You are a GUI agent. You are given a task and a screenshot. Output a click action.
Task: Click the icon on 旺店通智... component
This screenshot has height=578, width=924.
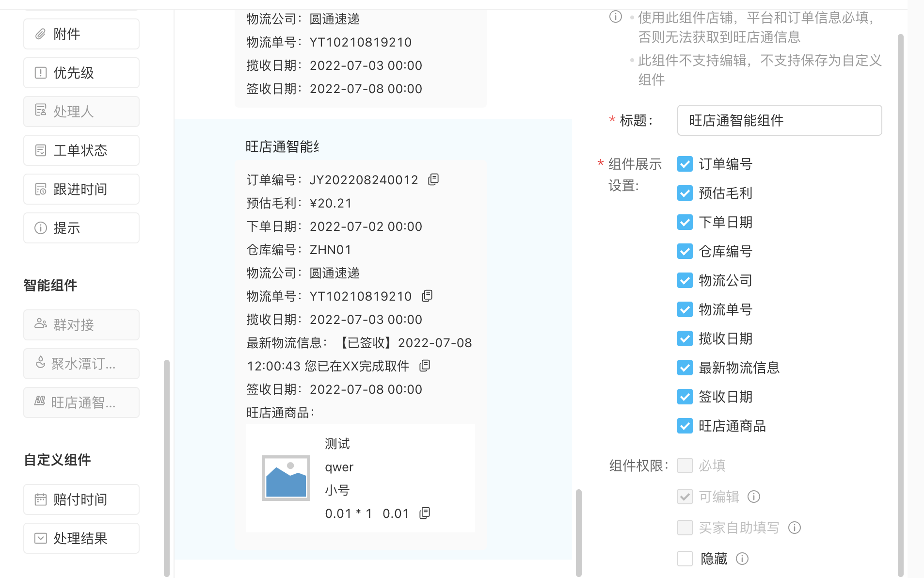[40, 401]
